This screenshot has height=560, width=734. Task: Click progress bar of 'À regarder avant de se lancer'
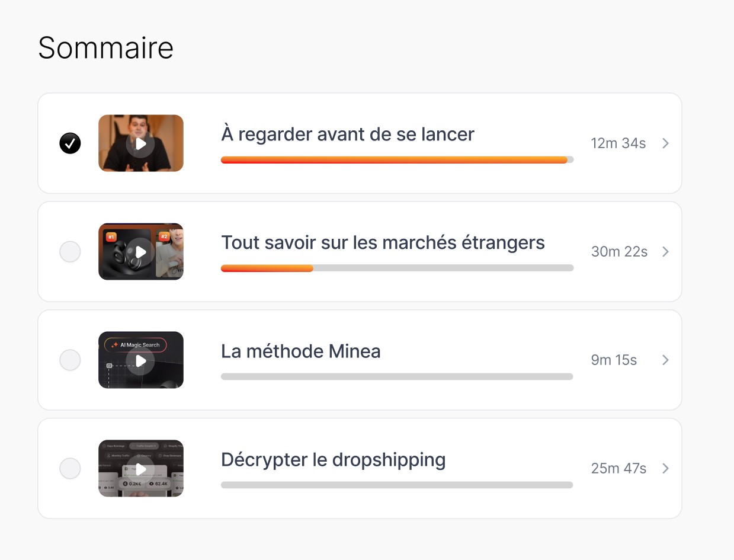(x=397, y=160)
